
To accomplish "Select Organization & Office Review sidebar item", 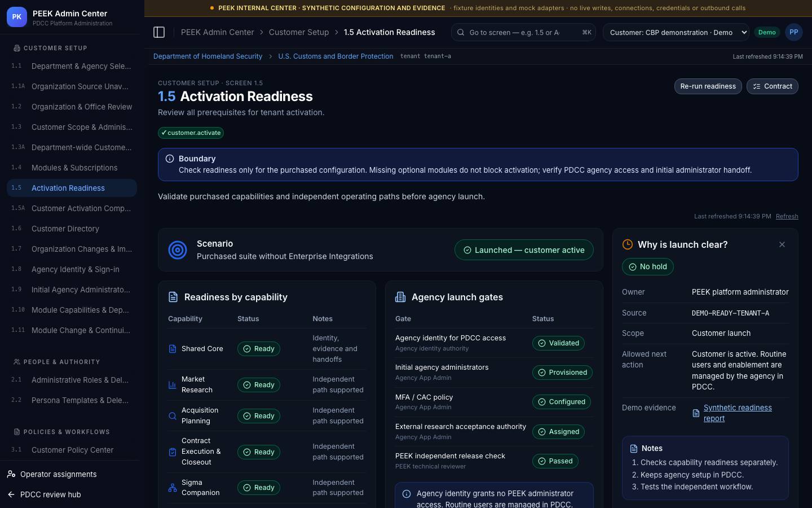I will tap(72, 107).
